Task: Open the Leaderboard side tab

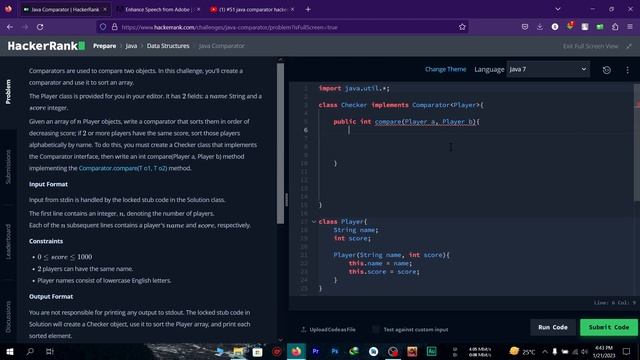Action: point(8,242)
